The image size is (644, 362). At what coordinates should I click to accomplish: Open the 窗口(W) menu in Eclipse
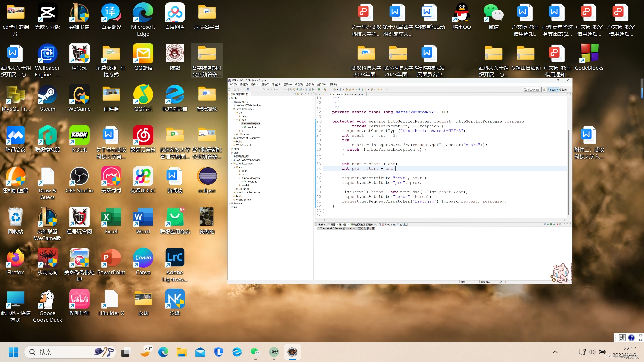[321, 84]
